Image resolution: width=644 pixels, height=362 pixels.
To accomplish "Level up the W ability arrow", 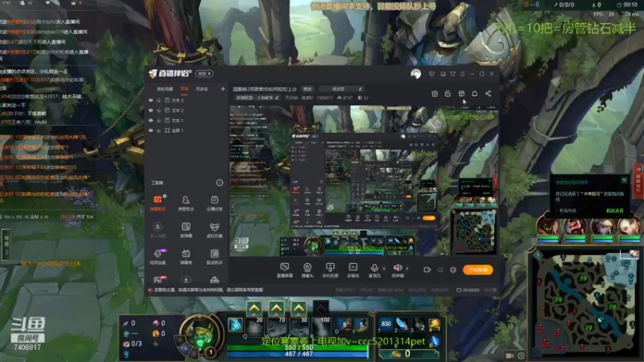I will 276,308.
